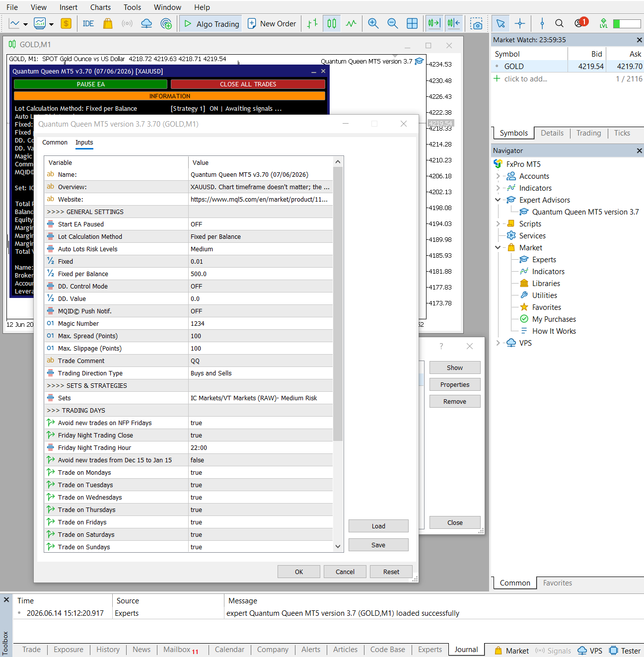Click Remove in the experts list dialog
Image resolution: width=644 pixels, height=657 pixels.
coord(455,401)
